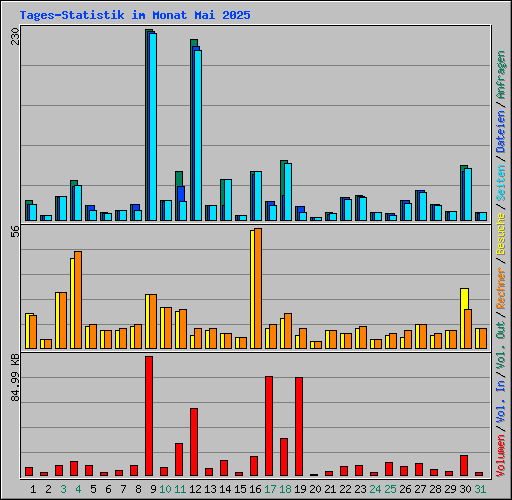
Task: Click the orange Rechner bar for day 16
Action: pos(258,288)
